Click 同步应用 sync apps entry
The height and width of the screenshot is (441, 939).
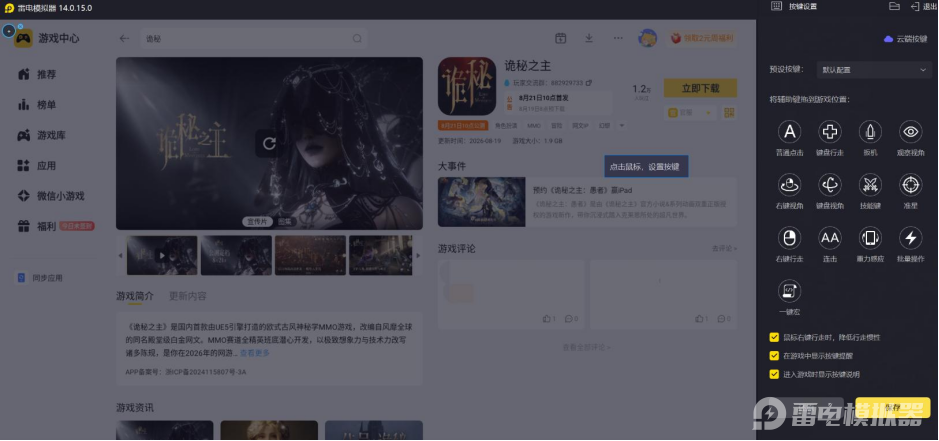(40, 278)
